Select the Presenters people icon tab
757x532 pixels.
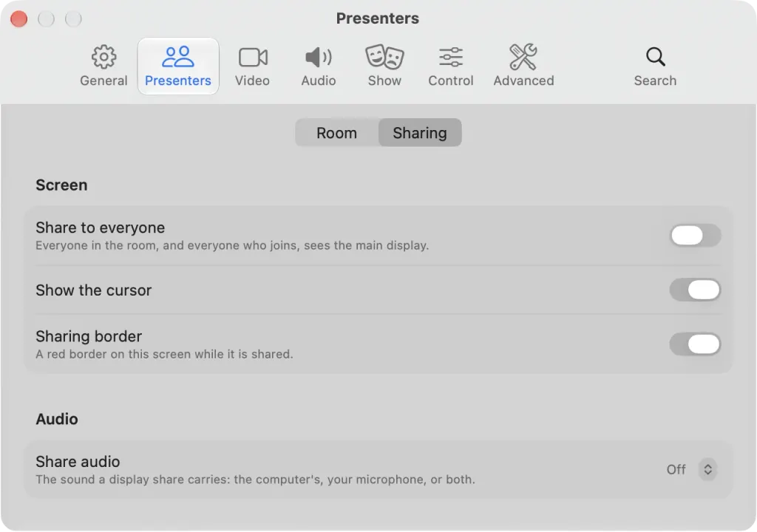178,66
